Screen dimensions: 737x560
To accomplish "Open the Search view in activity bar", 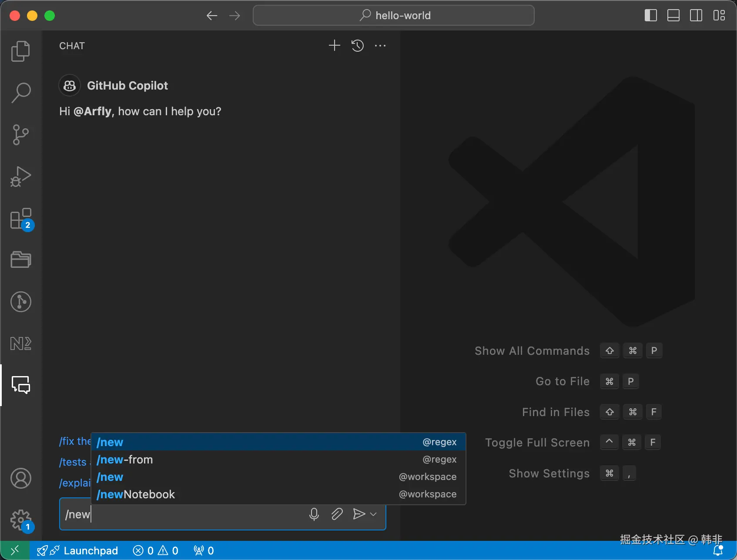I will [20, 93].
